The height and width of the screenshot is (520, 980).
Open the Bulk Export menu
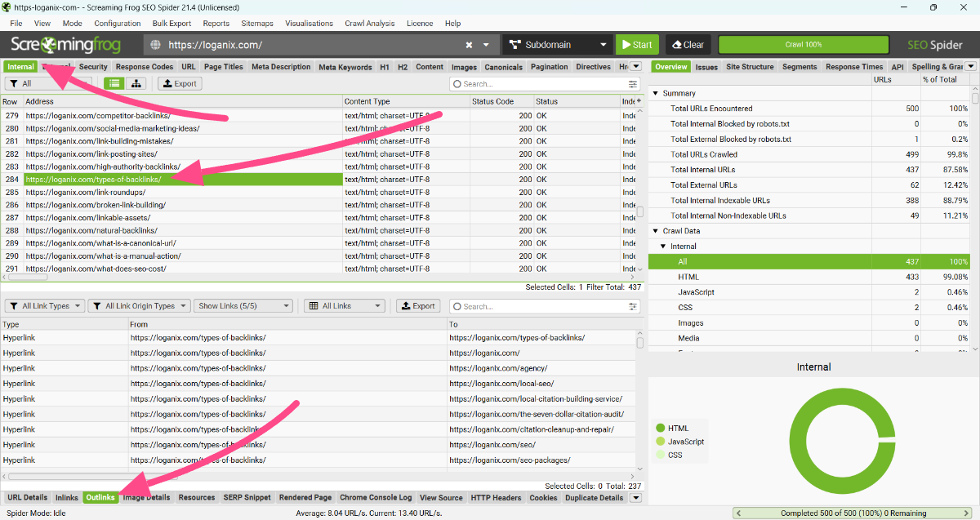pyautogui.click(x=171, y=24)
